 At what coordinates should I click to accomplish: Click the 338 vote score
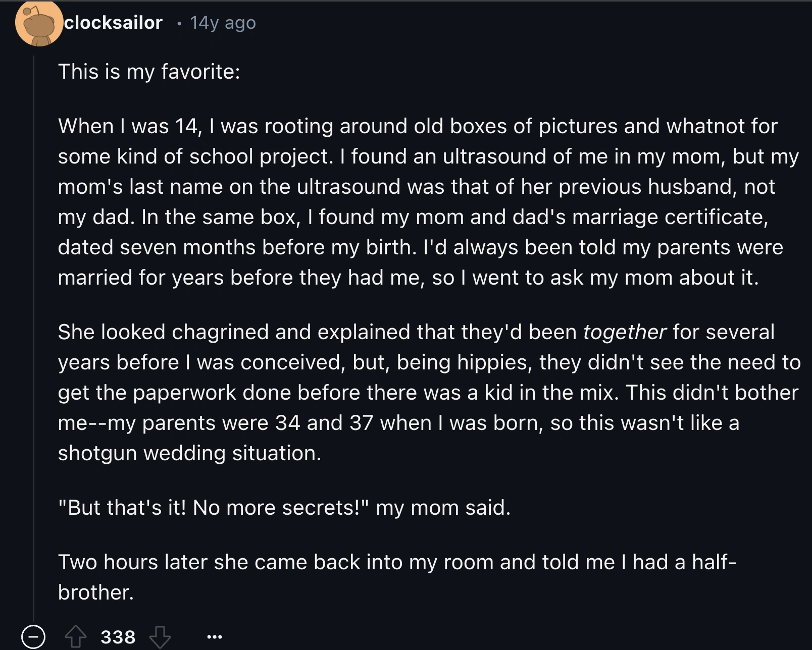point(118,637)
